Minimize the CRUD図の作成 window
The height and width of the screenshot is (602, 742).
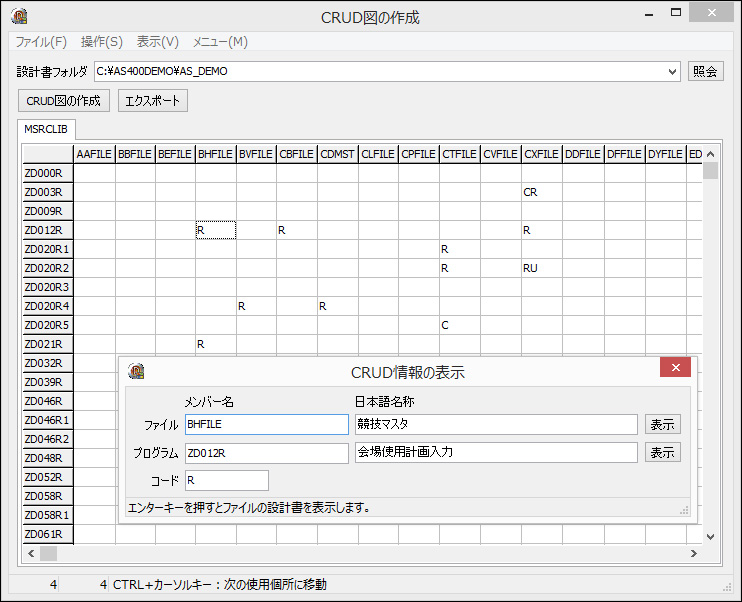coord(649,13)
